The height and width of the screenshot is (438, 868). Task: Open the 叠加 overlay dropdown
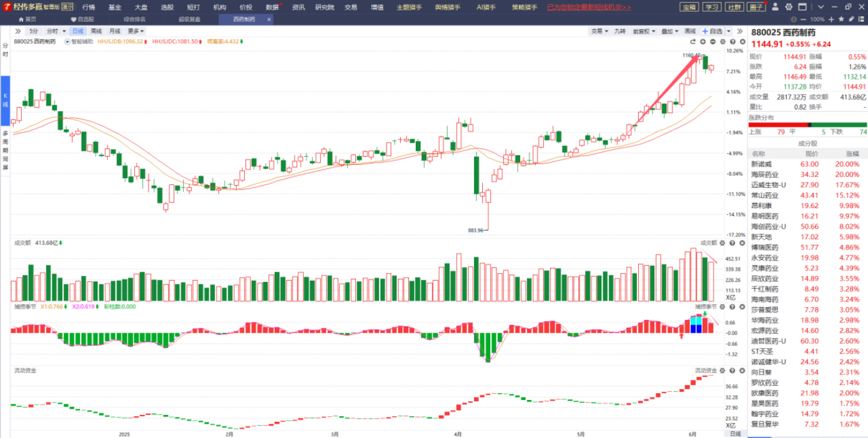[669, 31]
